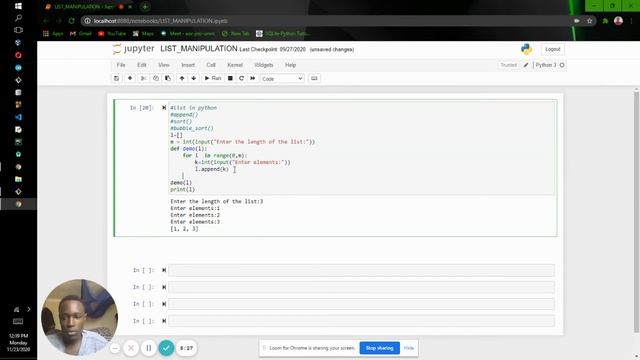The image size is (640, 360).
Task: Click the pencil edit mode indicator
Action: (x=526, y=65)
